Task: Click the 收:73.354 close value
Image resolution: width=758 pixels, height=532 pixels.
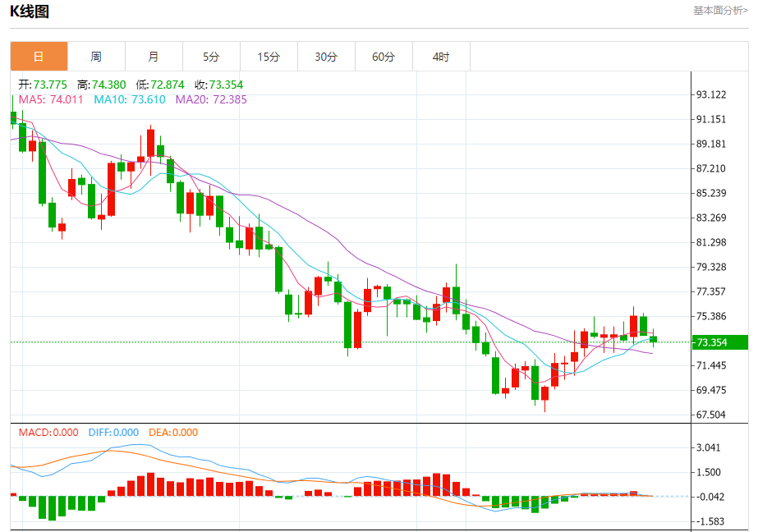Action: coord(219,85)
